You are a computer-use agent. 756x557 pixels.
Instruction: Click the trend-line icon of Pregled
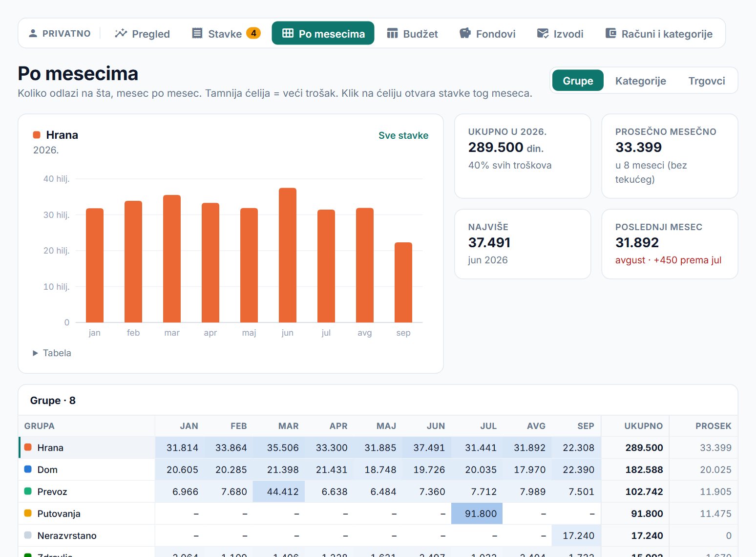click(121, 33)
